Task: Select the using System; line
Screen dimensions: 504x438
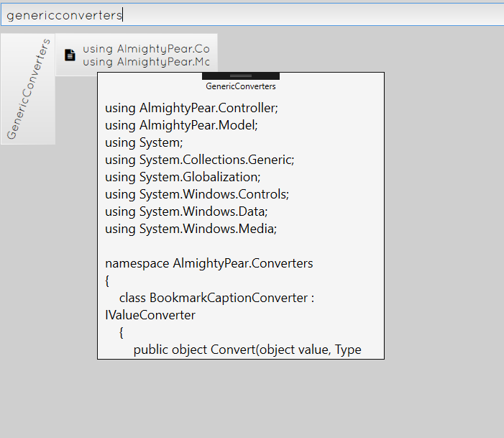Action: (144, 142)
